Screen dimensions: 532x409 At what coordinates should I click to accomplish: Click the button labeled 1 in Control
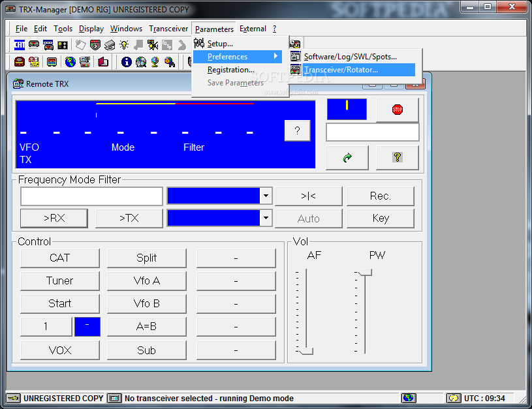coord(46,327)
